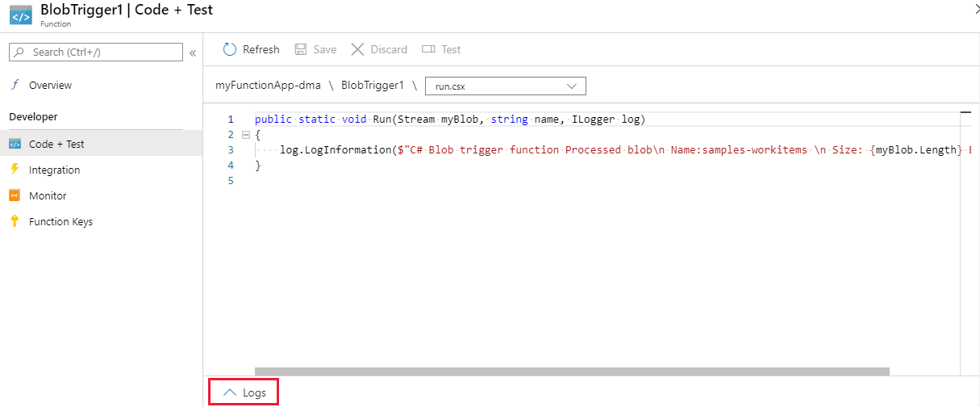Open Function Keys section
The width and height of the screenshot is (980, 407).
pyautogui.click(x=60, y=221)
